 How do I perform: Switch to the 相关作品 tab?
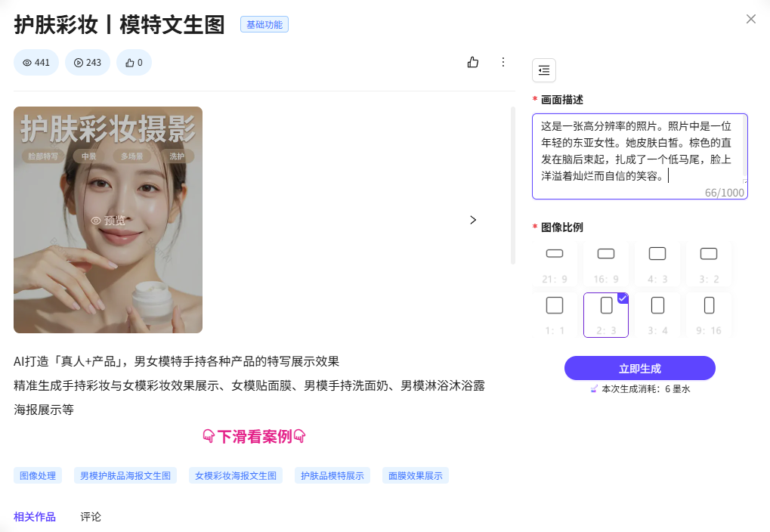[x=34, y=517]
